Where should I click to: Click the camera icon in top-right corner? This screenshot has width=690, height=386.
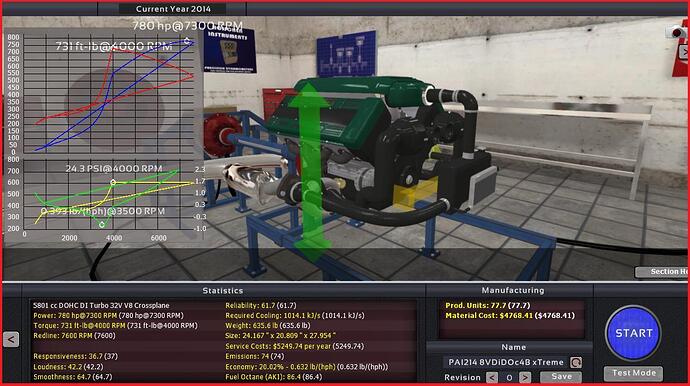click(677, 32)
